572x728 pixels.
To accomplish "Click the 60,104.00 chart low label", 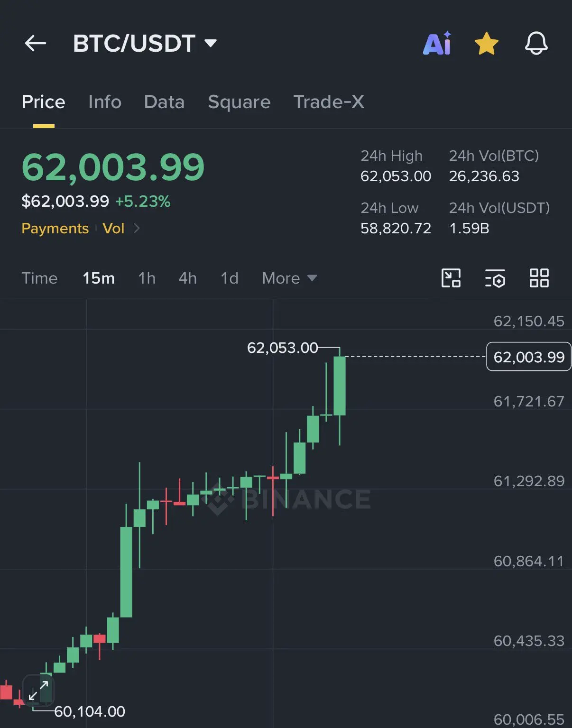I will point(90,711).
